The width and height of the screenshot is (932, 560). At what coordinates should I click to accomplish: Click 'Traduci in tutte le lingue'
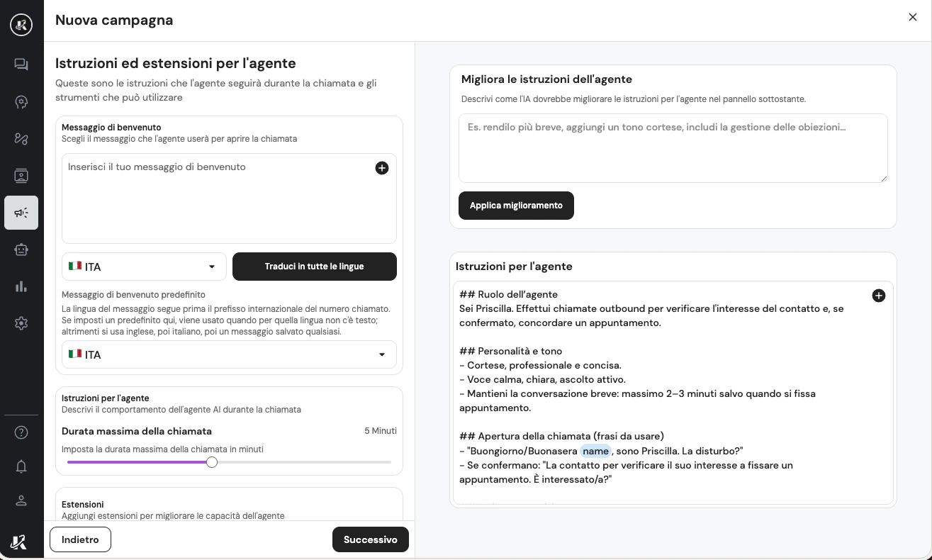(315, 267)
